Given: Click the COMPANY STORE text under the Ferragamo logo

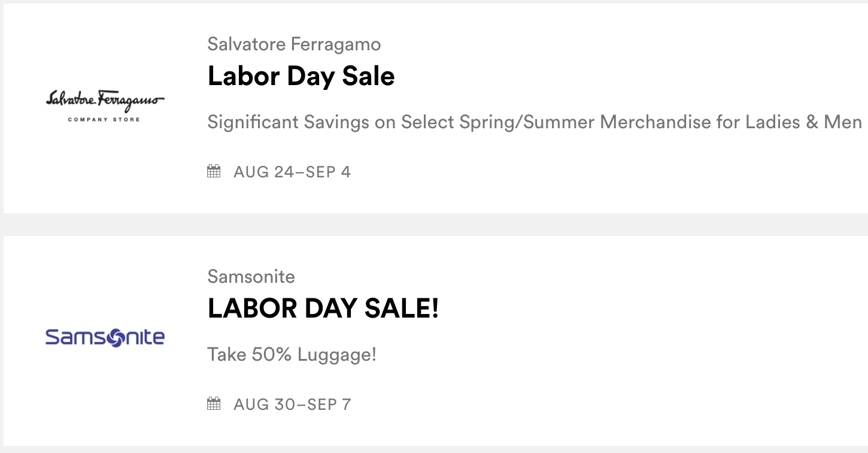Looking at the screenshot, I should pos(104,120).
